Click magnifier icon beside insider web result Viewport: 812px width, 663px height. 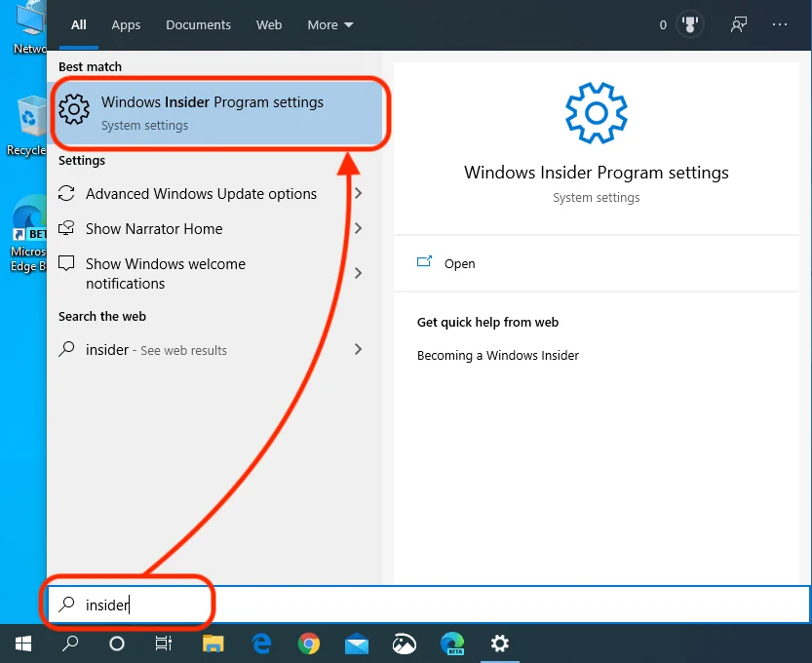66,349
